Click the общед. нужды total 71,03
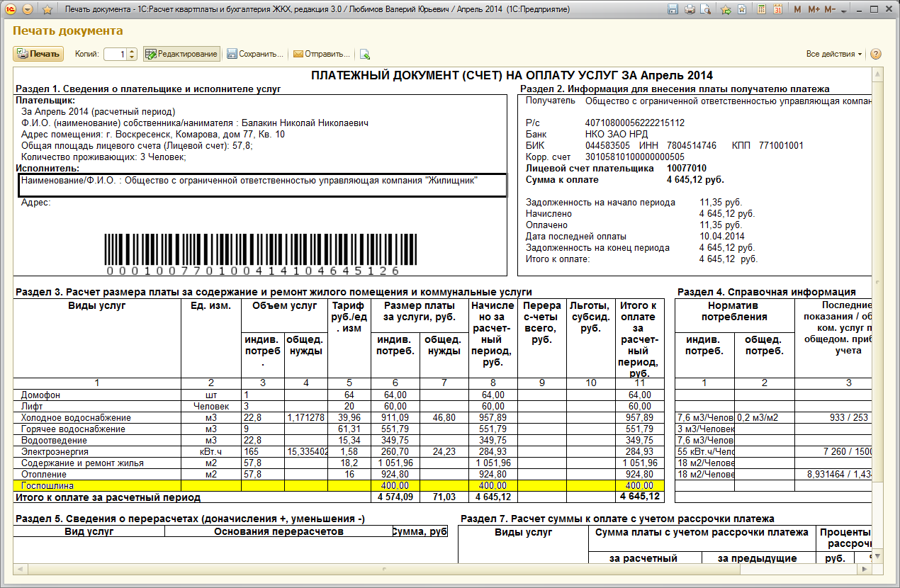 (x=443, y=497)
